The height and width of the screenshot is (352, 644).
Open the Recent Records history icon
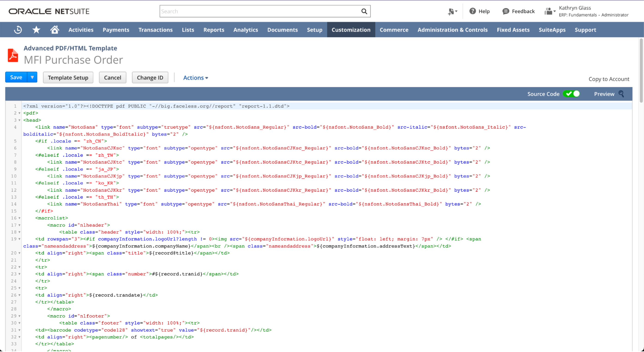click(18, 30)
